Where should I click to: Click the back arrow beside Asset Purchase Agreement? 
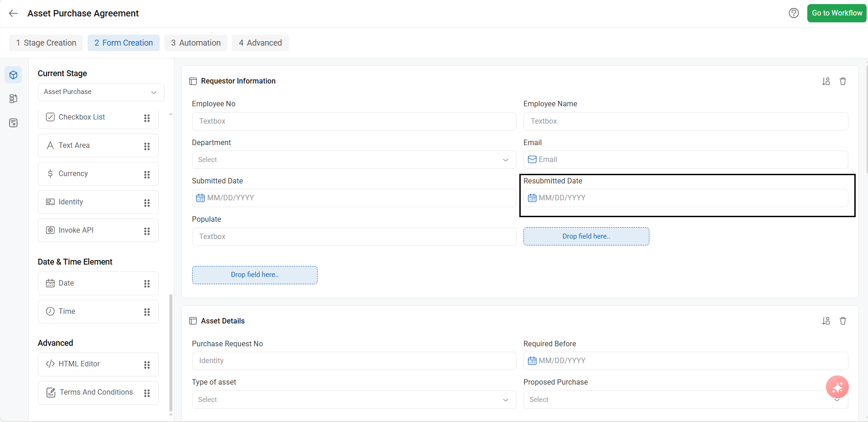pos(13,13)
